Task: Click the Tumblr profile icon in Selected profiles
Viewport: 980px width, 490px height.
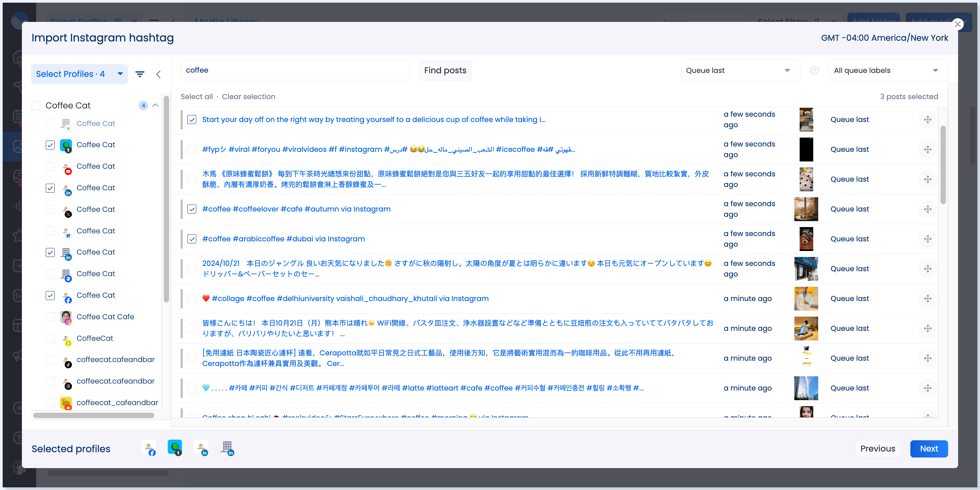Action: click(175, 448)
